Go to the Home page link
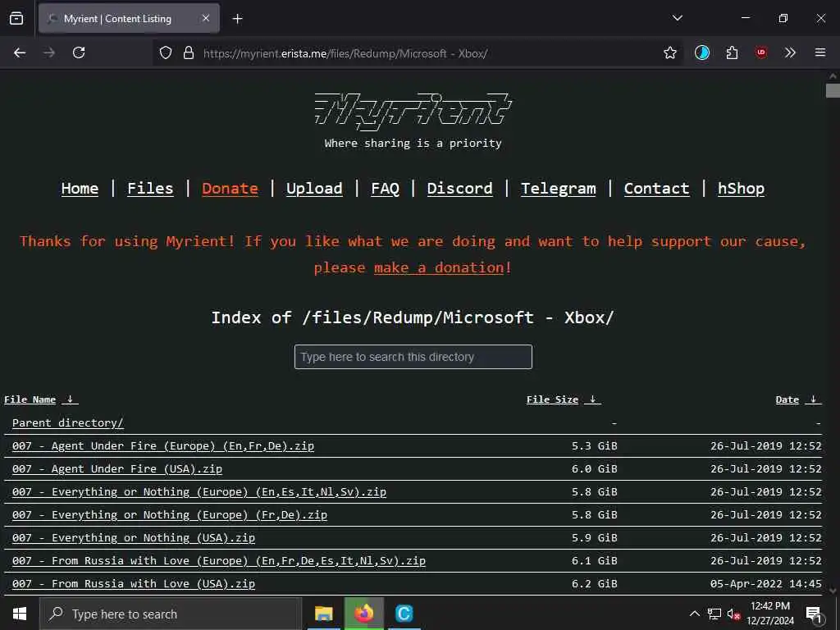Screen dimensions: 840x630 pos(80,189)
